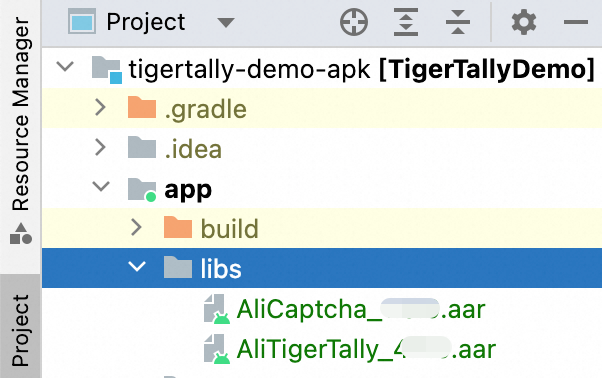Click the Project view window icon
Screen dimensions: 602x378
[x=82, y=22]
